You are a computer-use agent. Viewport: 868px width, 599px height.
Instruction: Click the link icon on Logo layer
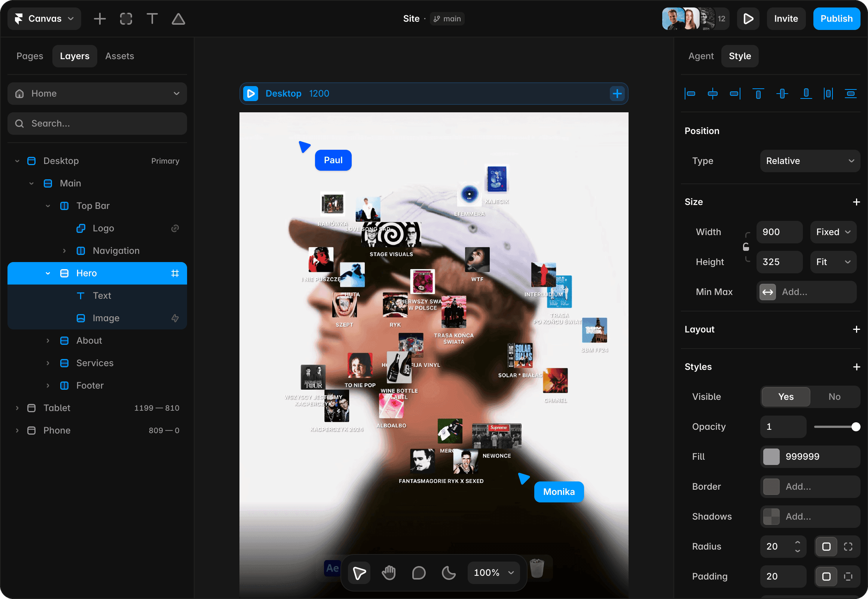click(175, 228)
